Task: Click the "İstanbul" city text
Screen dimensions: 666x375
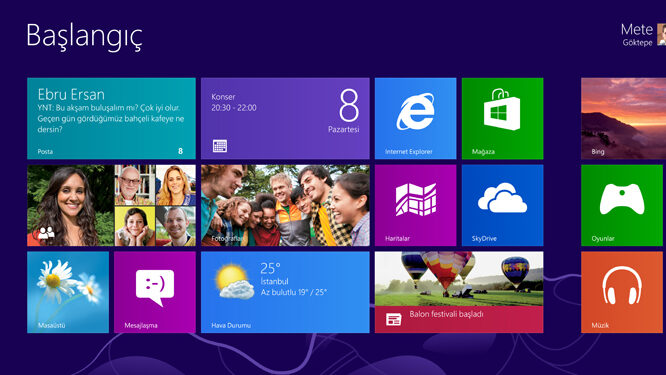Action: pos(274,281)
